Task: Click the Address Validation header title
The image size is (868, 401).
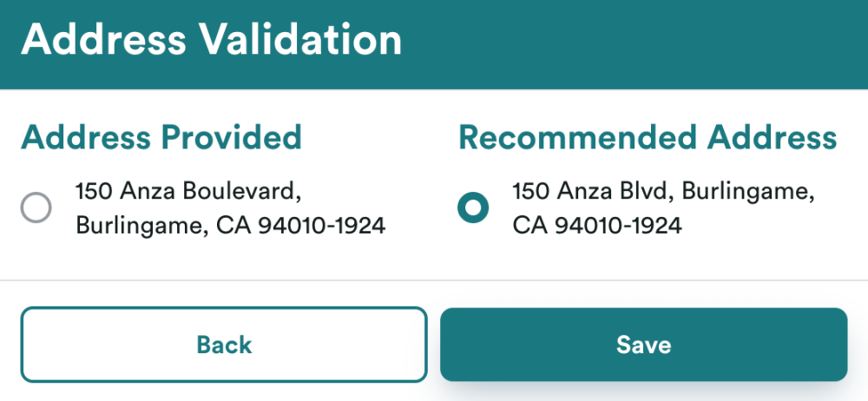Action: pos(212,41)
